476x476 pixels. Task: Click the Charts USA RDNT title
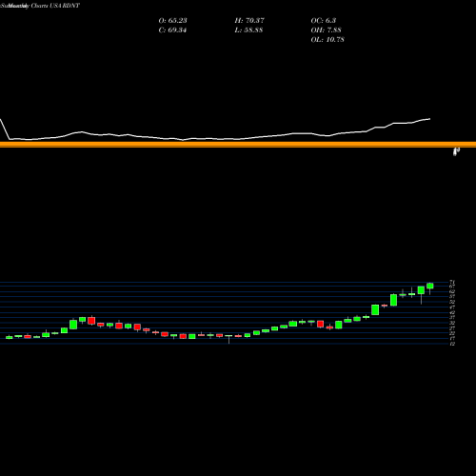55,6
